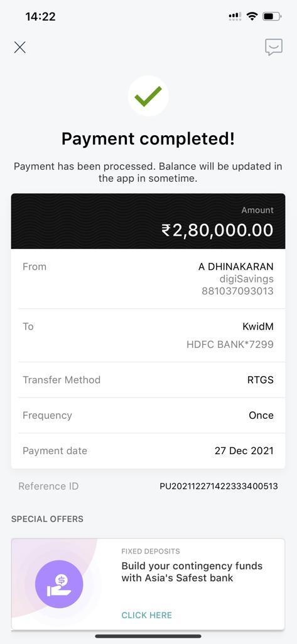Tap the home indicator bar at bottom
297x644 pixels.
pyautogui.click(x=148, y=636)
